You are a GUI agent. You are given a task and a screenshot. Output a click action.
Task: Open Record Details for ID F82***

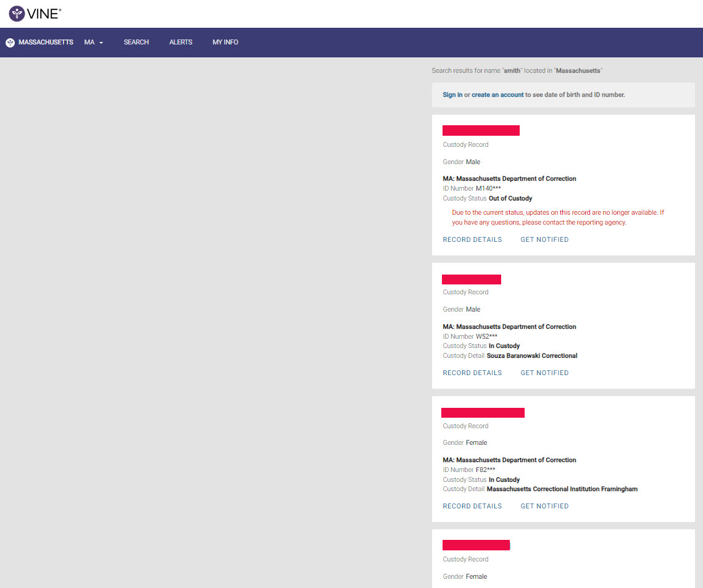click(472, 506)
